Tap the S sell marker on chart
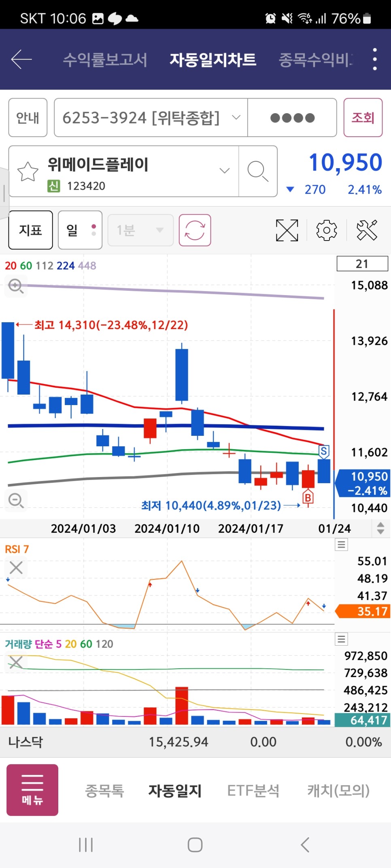Viewport: 391px width, 868px height. 324,451
